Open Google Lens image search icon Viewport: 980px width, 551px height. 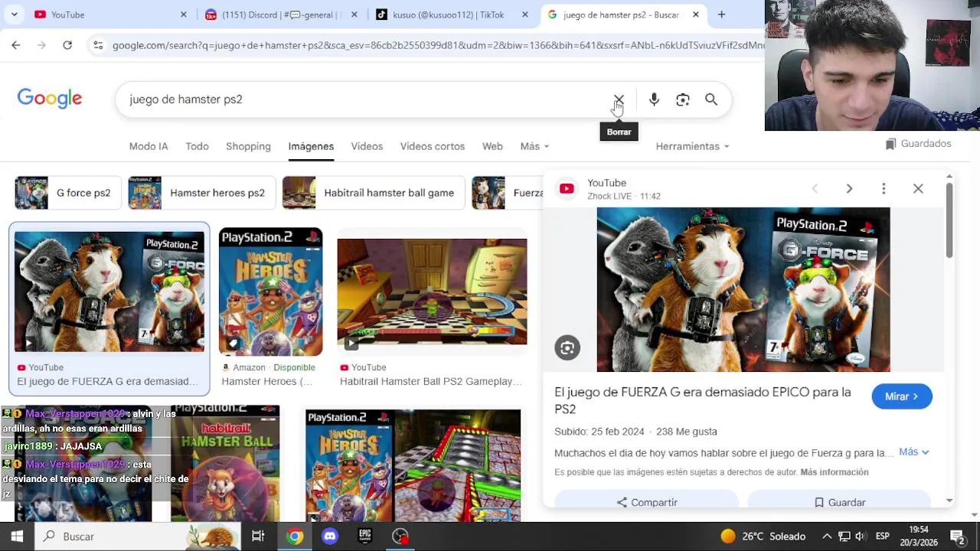click(683, 99)
